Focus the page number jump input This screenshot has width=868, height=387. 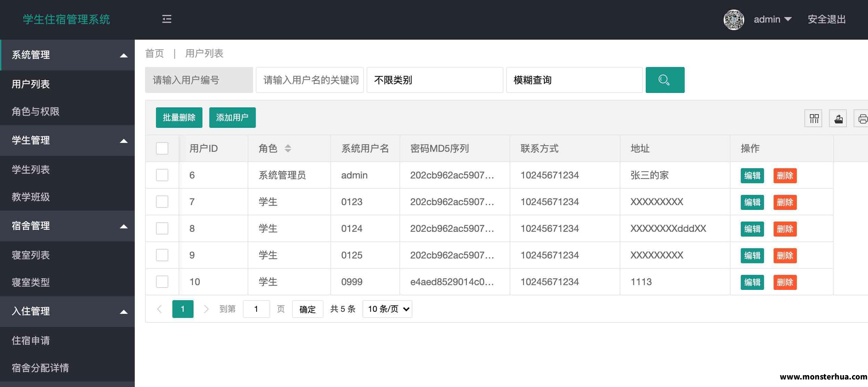(x=257, y=309)
